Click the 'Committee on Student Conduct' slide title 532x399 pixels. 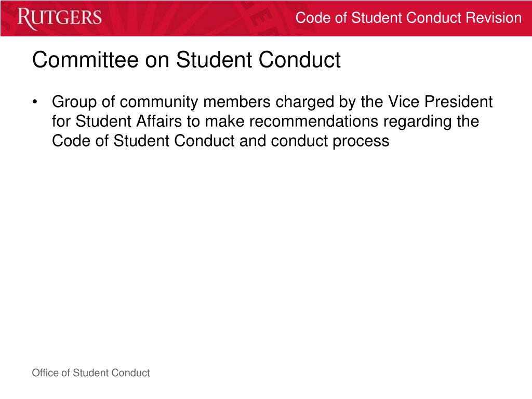[x=187, y=60]
